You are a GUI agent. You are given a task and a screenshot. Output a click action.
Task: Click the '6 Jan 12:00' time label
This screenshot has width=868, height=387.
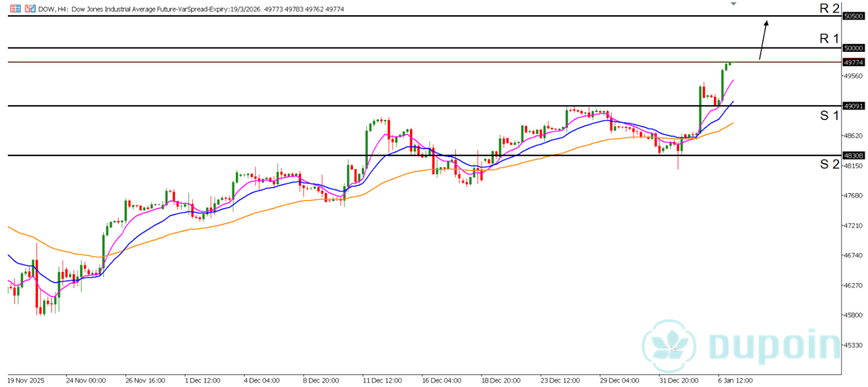coord(737,381)
